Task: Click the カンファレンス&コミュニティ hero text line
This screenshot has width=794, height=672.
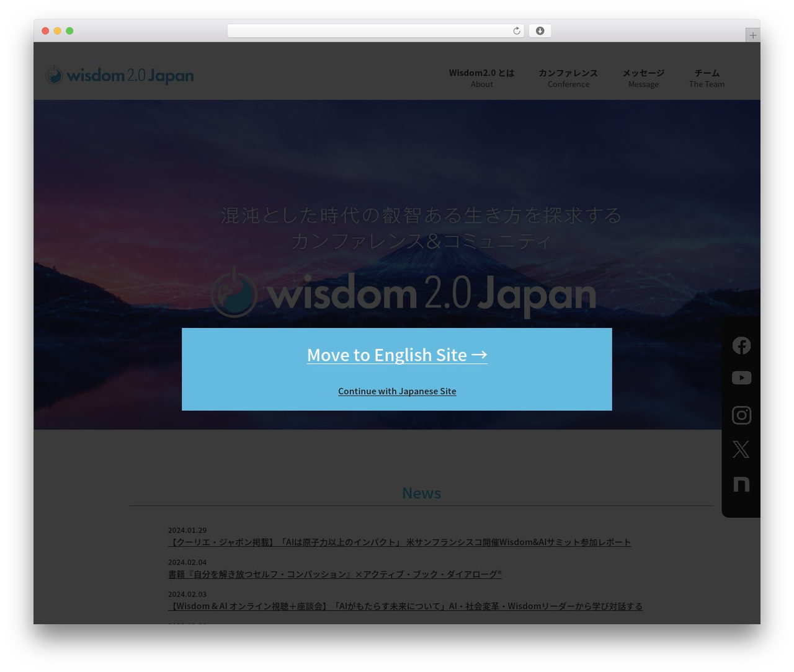Action: click(x=422, y=241)
